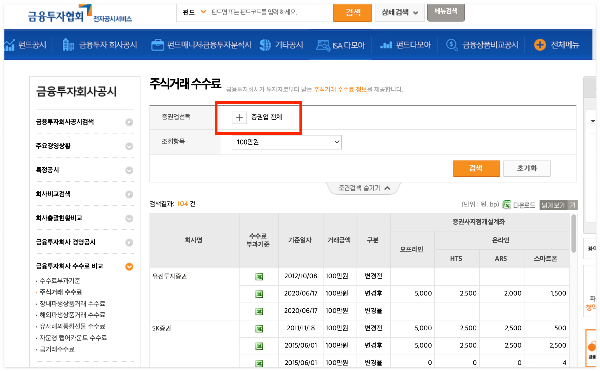Open 펀드다모아 main menu
This screenshot has width=600, height=371.
click(413, 45)
